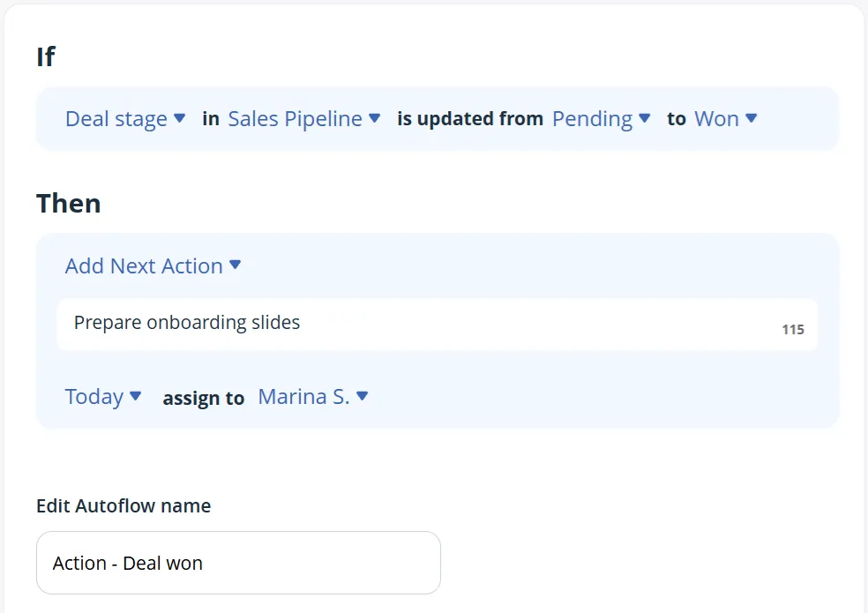Image resolution: width=868 pixels, height=613 pixels.
Task: Open the Today due date dropdown
Action: [x=103, y=397]
